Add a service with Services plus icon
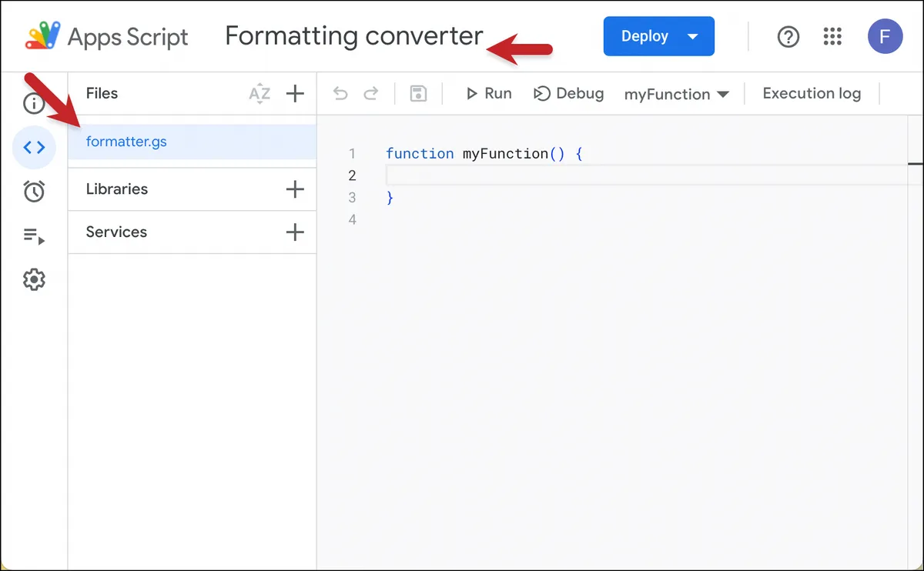The image size is (924, 571). click(x=295, y=232)
